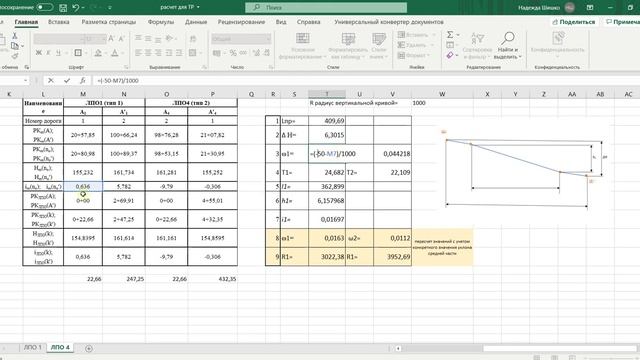Confirm the formula with the checkmark

click(67, 80)
